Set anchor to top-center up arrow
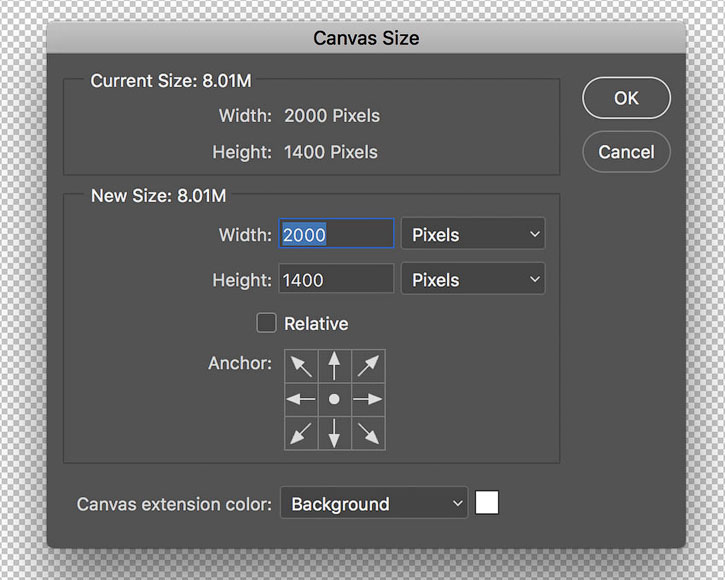The width and height of the screenshot is (725, 580). pos(334,366)
